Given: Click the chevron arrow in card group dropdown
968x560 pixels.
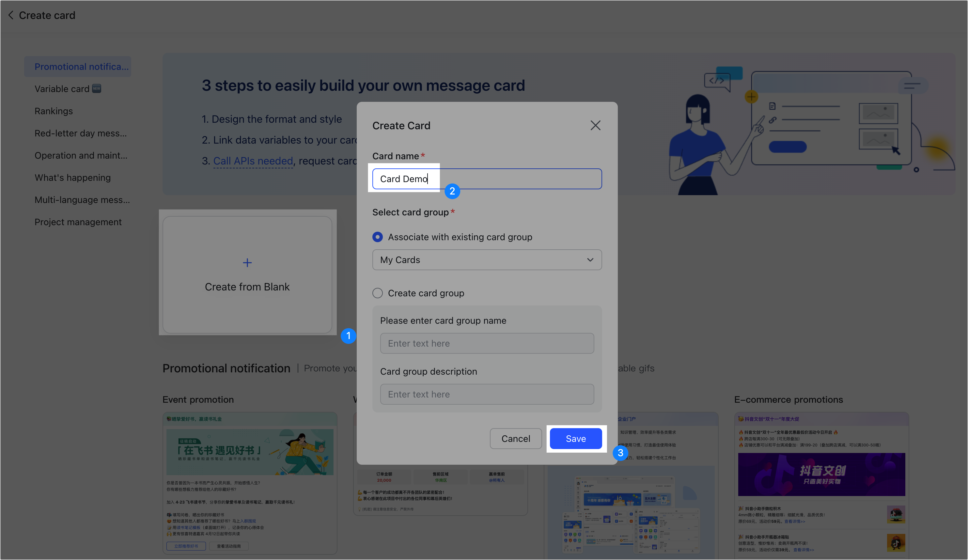Looking at the screenshot, I should point(590,260).
